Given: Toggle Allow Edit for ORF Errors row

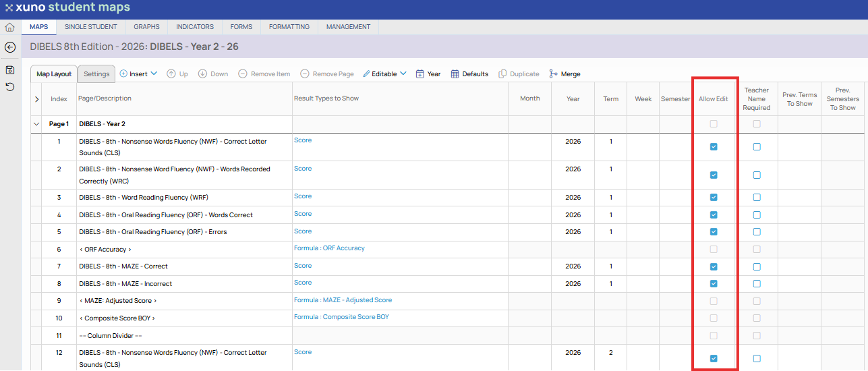Looking at the screenshot, I should [714, 231].
